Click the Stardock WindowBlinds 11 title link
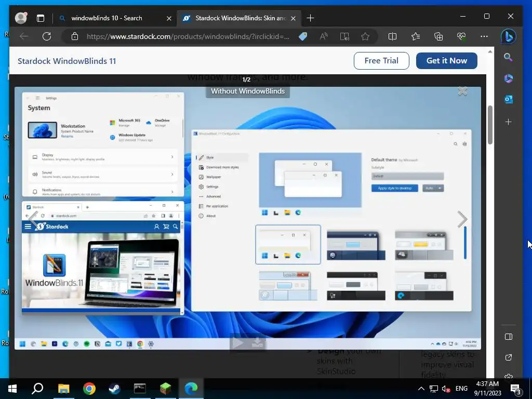This screenshot has height=399, width=532. pos(67,61)
